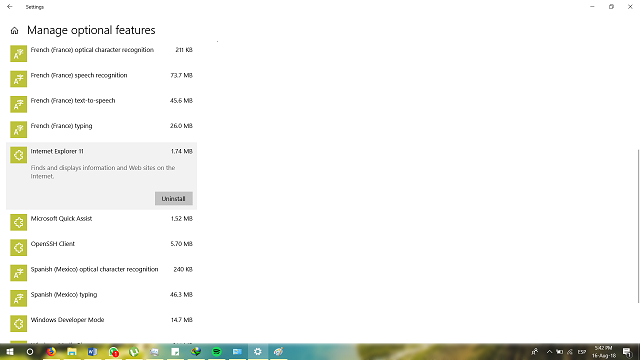The image size is (640, 360).
Task: Click the Internet Explorer 11 feature icon
Action: tap(18, 155)
